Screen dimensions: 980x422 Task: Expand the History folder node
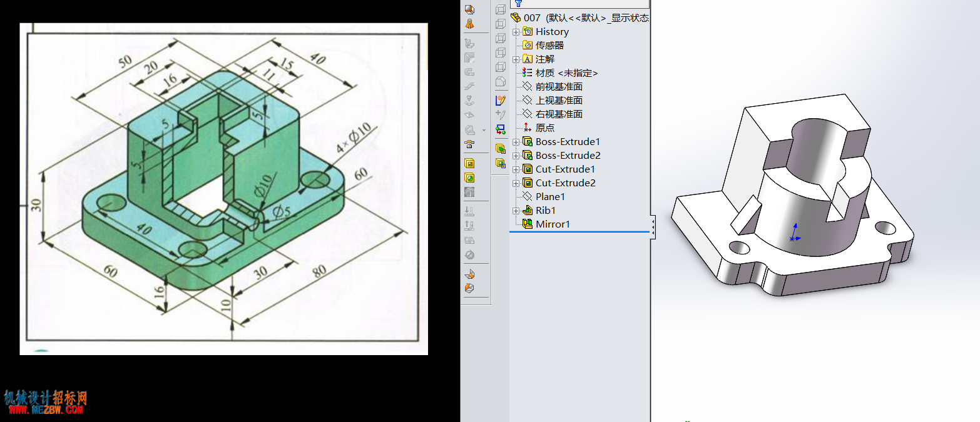(x=516, y=32)
